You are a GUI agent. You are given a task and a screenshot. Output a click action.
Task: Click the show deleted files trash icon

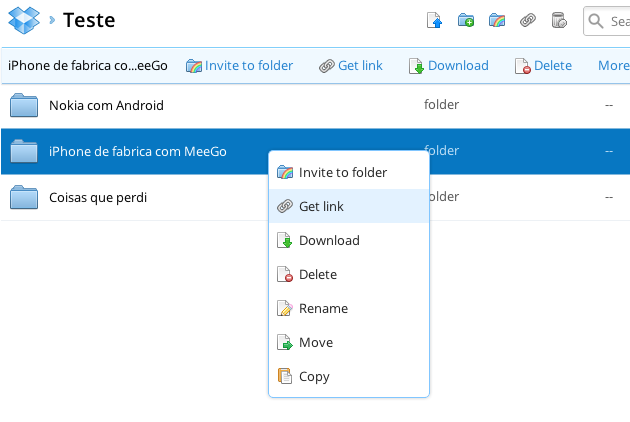559,20
